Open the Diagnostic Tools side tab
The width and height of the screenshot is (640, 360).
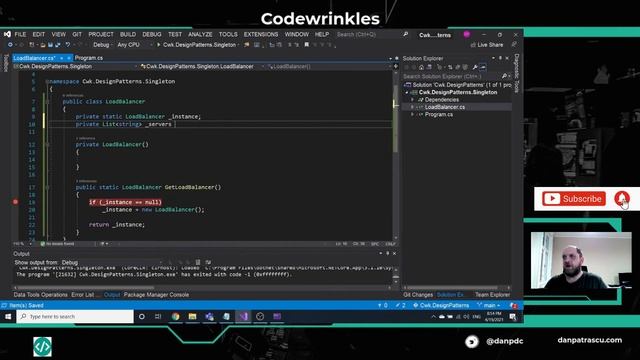517,73
